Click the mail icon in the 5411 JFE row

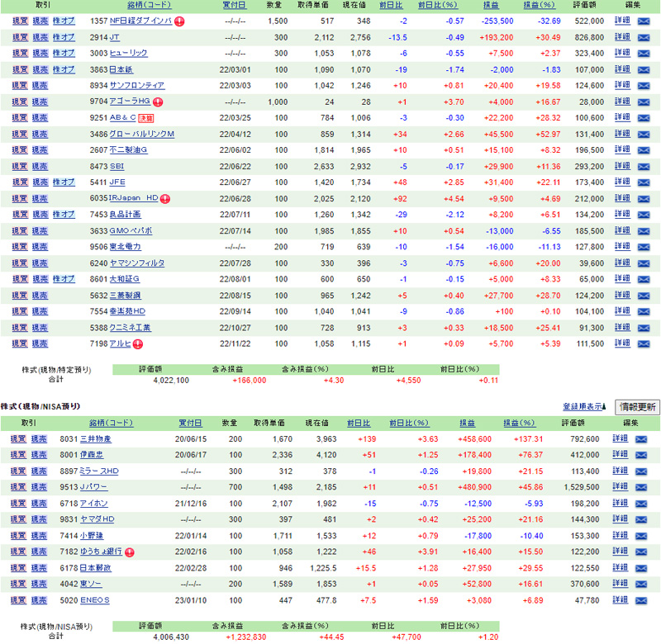(x=644, y=182)
